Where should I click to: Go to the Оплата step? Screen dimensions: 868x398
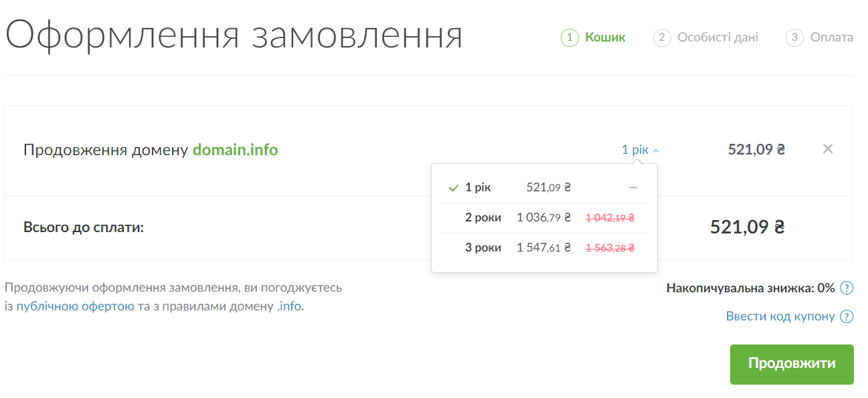click(831, 37)
